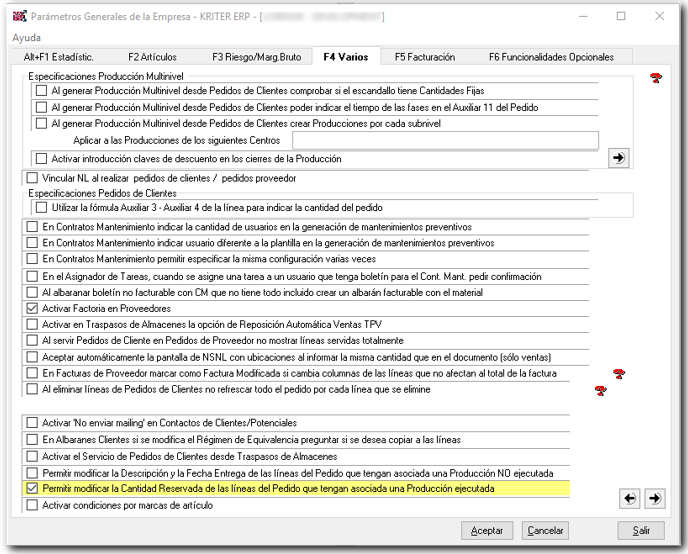The width and height of the screenshot is (688, 554).
Task: Click the Cancelar button
Action: coord(545,531)
